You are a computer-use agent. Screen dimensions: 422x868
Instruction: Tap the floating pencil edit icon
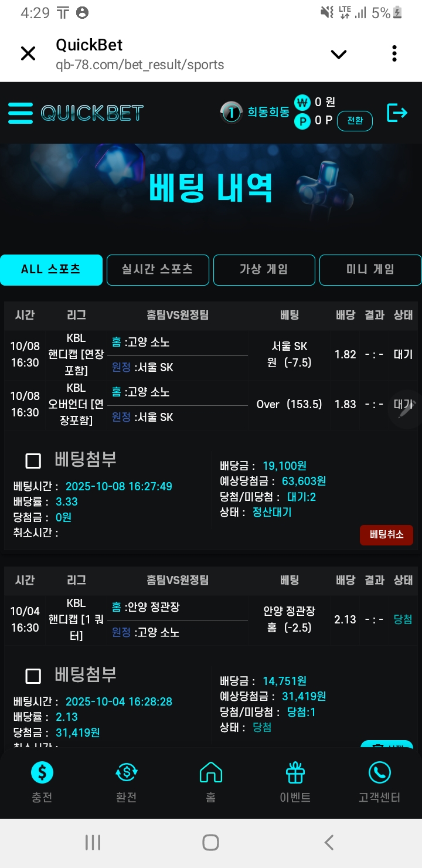[x=406, y=409]
